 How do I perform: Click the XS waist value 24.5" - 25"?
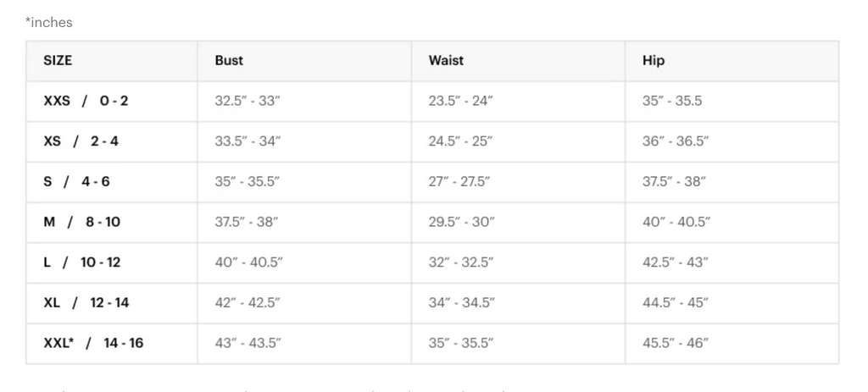coord(460,141)
